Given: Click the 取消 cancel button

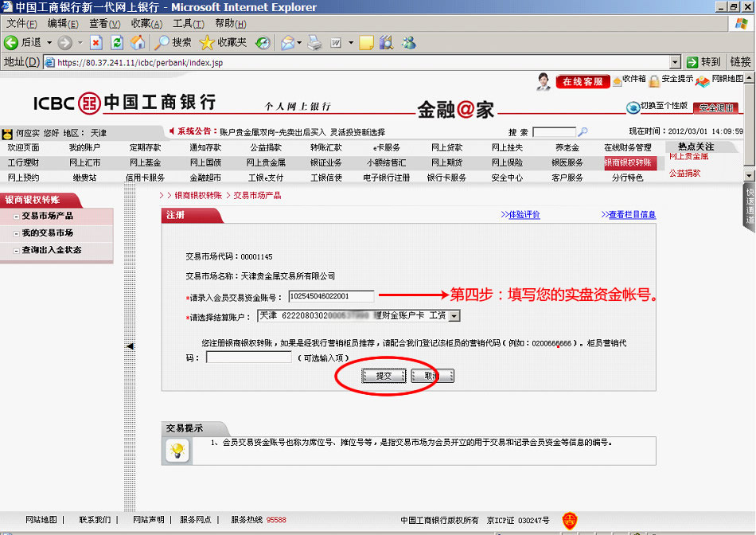Looking at the screenshot, I should pyautogui.click(x=432, y=376).
